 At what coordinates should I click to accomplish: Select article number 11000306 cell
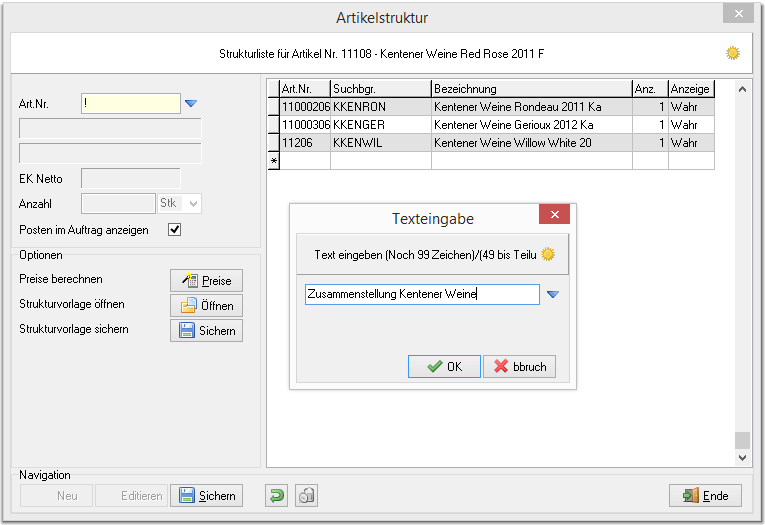tap(305, 125)
